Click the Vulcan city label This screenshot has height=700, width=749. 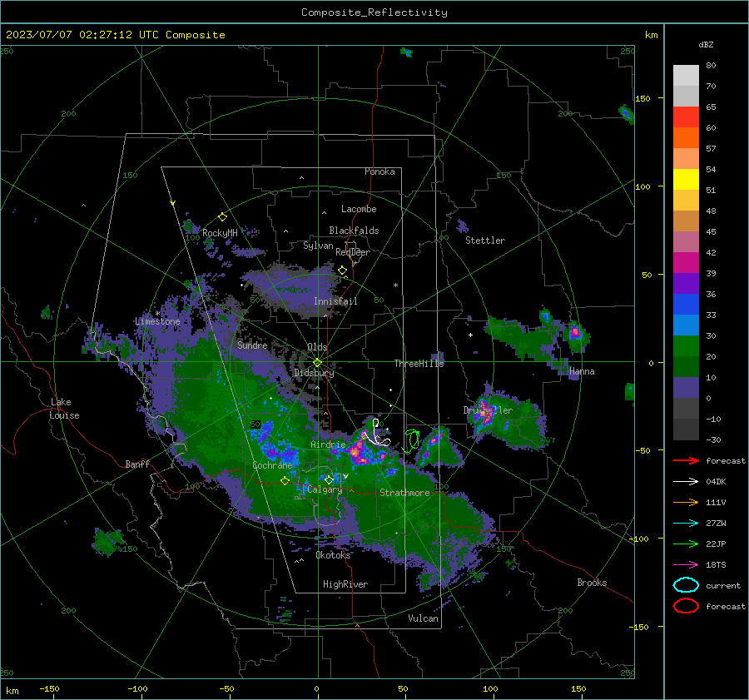[x=423, y=618]
